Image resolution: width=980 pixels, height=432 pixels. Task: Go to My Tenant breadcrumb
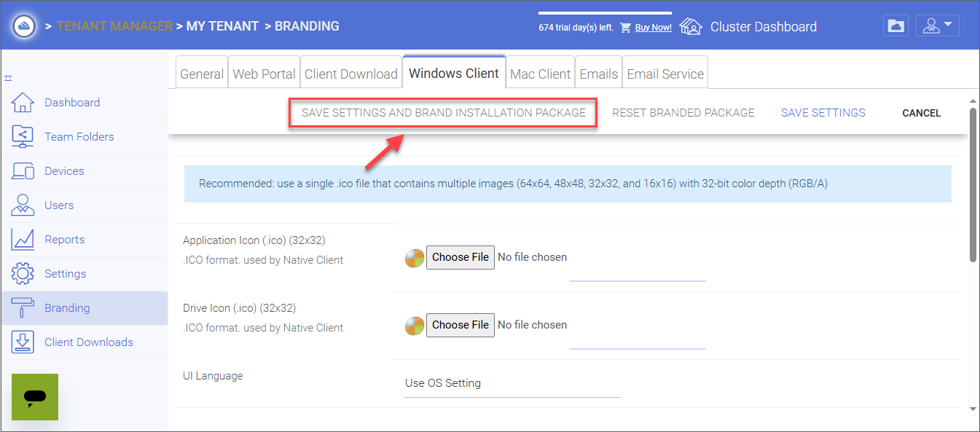[222, 26]
